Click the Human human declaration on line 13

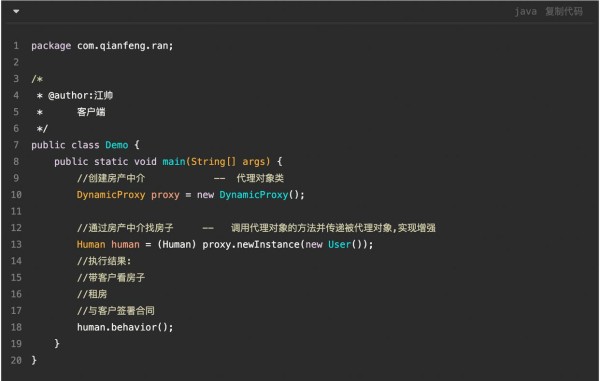pyautogui.click(x=108, y=244)
